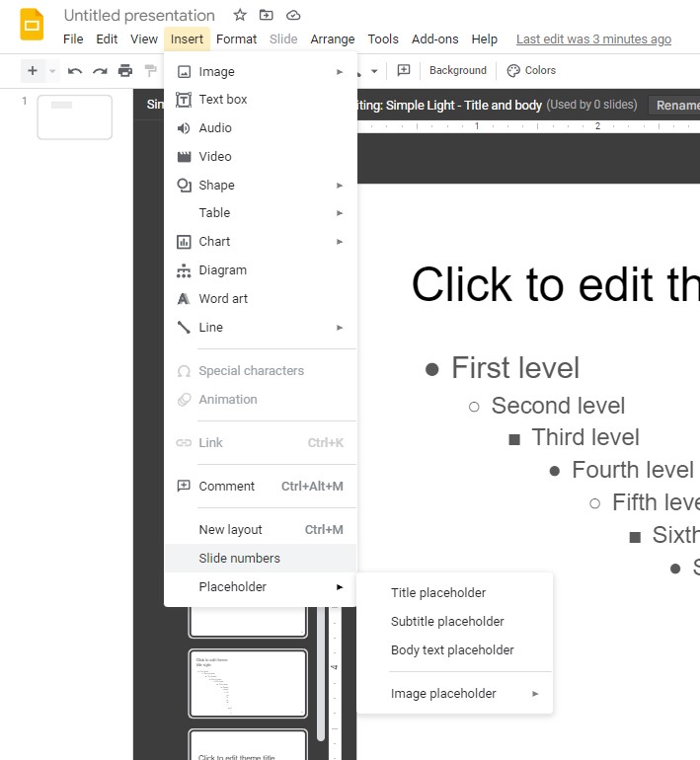Select slide 1 thumbnail in filmstrip

(75, 117)
